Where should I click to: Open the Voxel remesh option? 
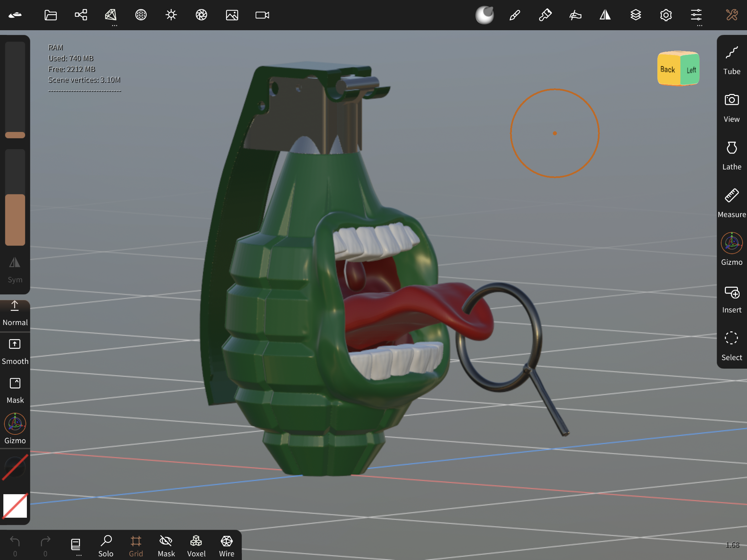(196, 546)
